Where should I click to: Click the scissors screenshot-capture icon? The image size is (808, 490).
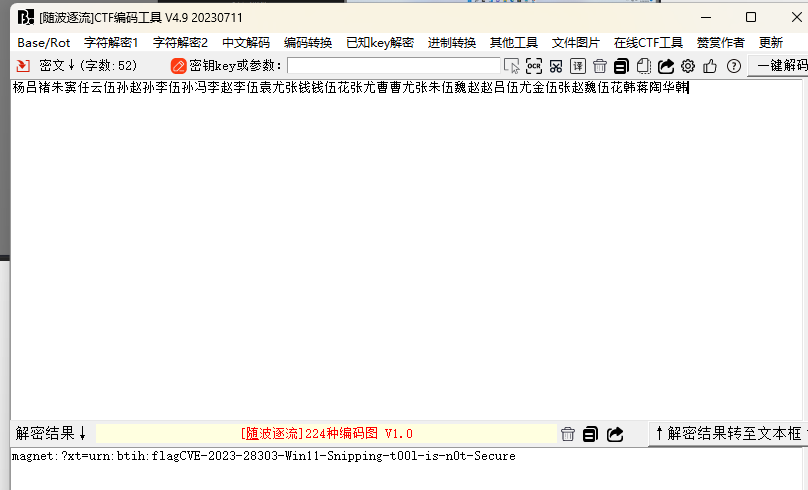click(556, 66)
